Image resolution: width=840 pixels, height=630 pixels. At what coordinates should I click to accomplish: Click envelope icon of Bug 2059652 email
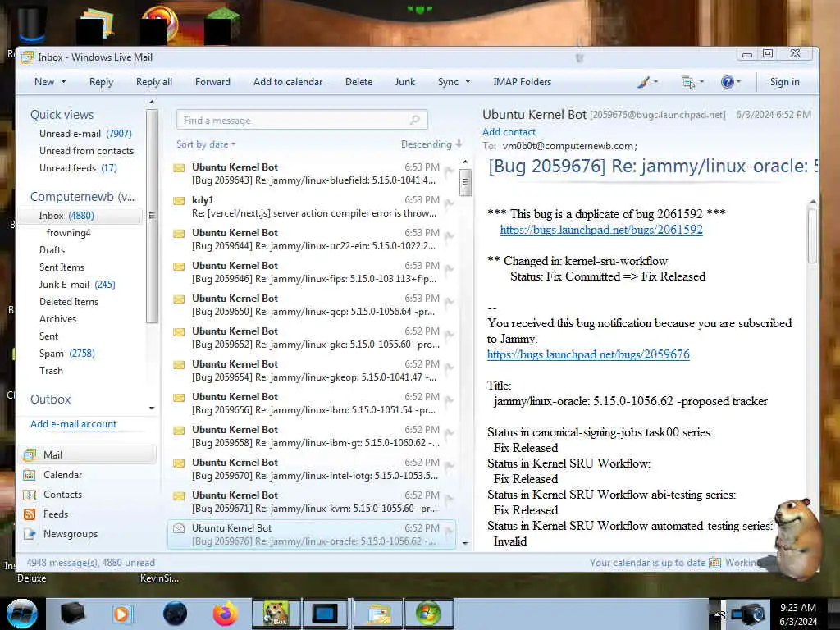(179, 331)
